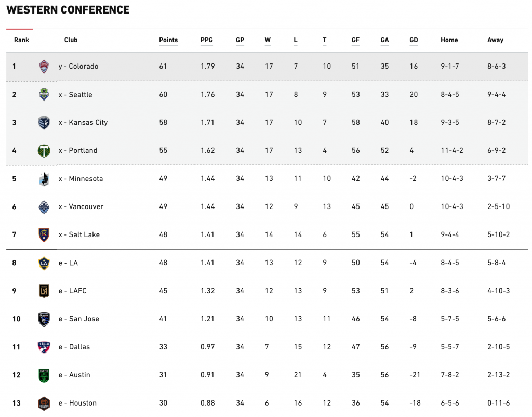Screen dimensions: 532x417
Task: Sort by GD column header
Action: tap(414, 40)
